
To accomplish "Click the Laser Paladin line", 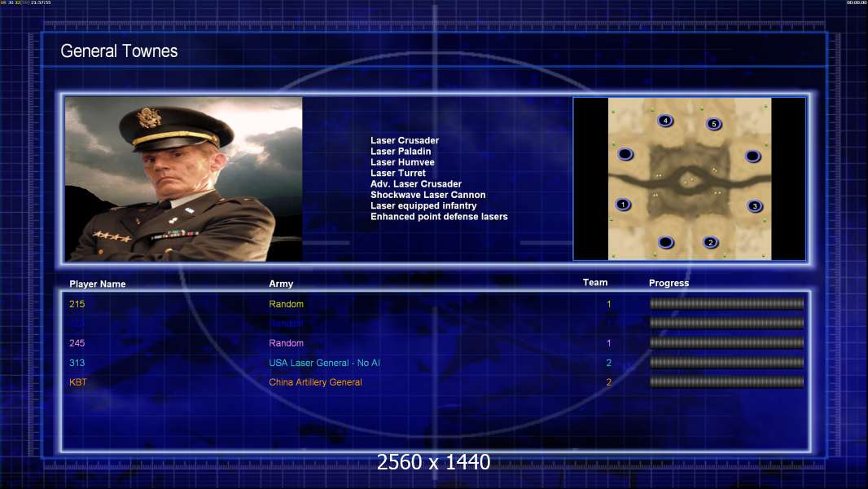I will (401, 152).
